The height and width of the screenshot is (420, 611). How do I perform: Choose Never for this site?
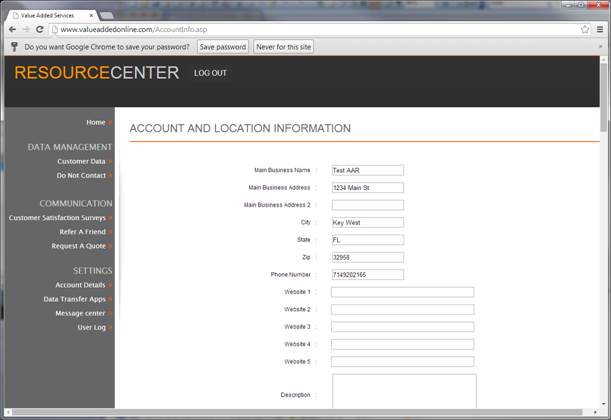284,47
